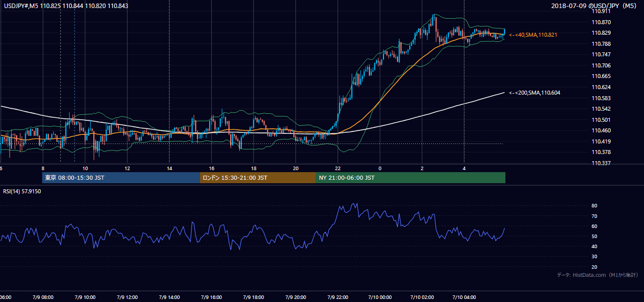
Task: Click the 2018-07-09 のUSD/JPY (M5) title
Action: pyautogui.click(x=595, y=6)
